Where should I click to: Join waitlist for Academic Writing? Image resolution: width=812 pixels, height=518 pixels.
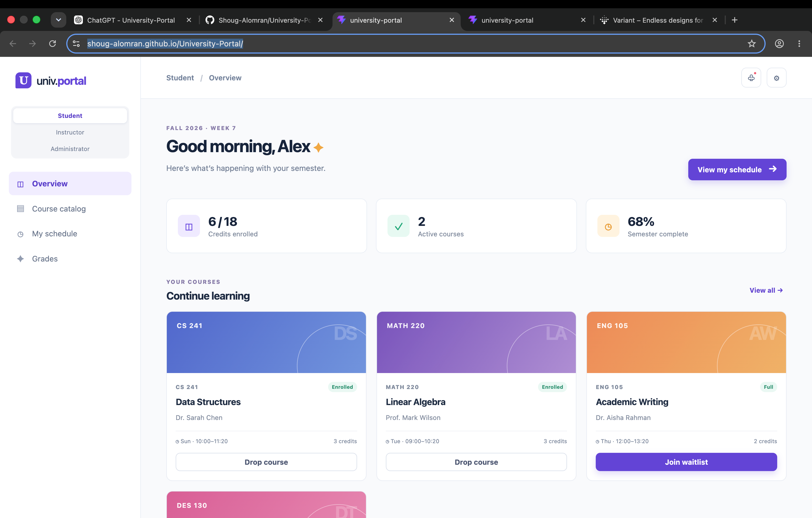(x=686, y=462)
